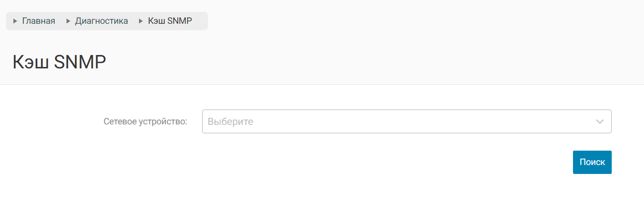This screenshot has height=222, width=644.
Task: Return to the Диагностика section
Action: (101, 21)
